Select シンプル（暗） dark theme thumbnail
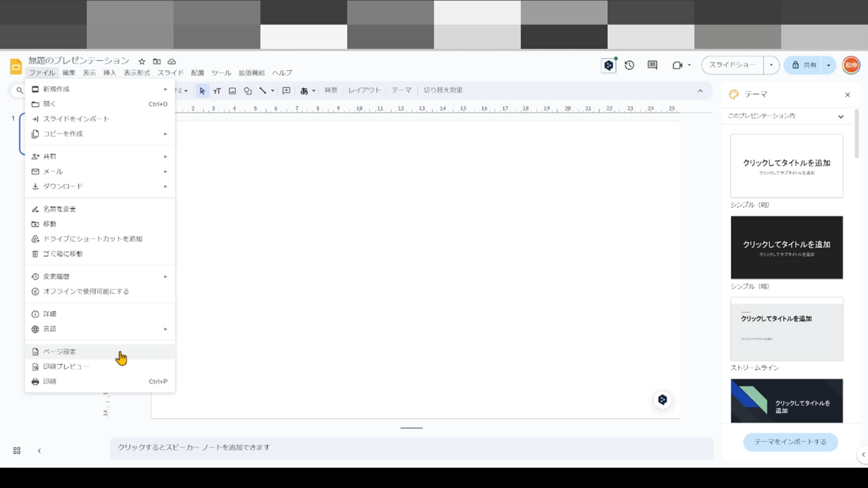868x488 pixels. click(786, 247)
